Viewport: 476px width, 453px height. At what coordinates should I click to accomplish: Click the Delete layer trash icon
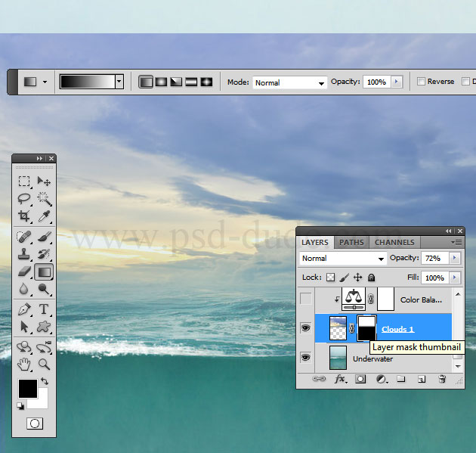(442, 379)
